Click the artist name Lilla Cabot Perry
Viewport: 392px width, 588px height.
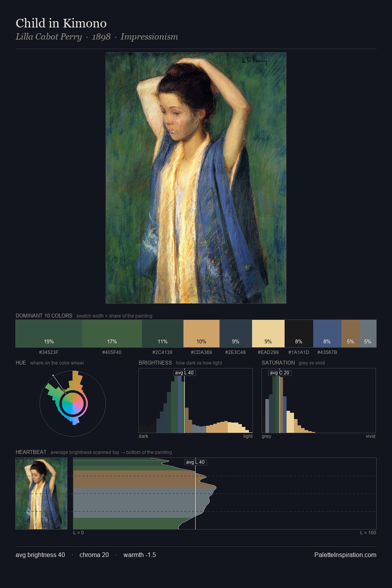pyautogui.click(x=49, y=37)
